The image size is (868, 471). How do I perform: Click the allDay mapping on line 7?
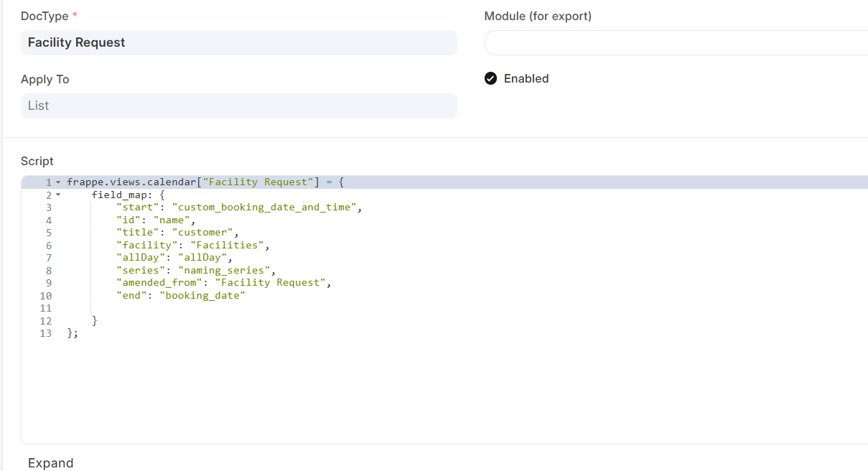(x=172, y=257)
